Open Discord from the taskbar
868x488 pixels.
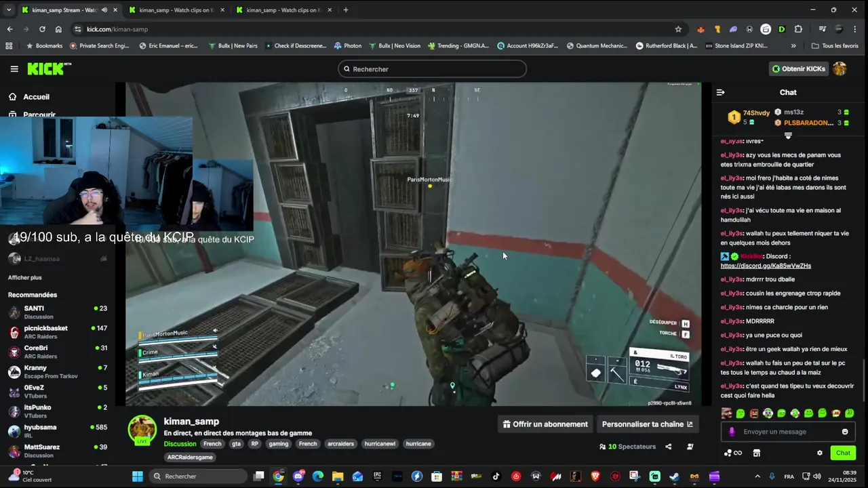click(x=298, y=476)
